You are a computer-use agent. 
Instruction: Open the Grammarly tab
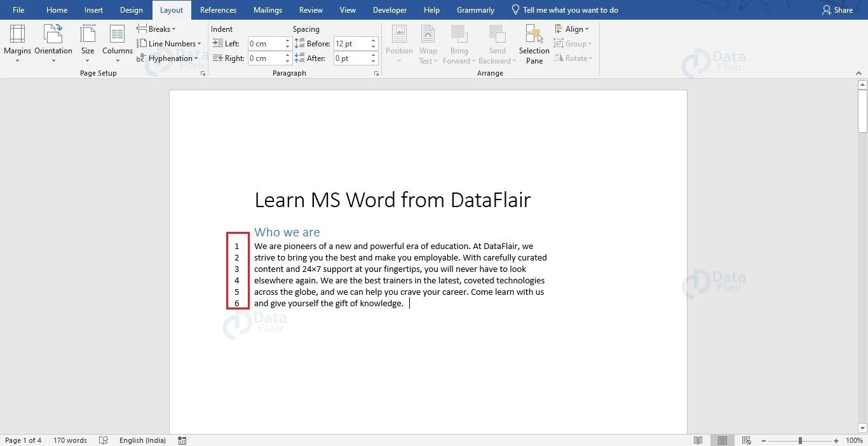click(475, 10)
